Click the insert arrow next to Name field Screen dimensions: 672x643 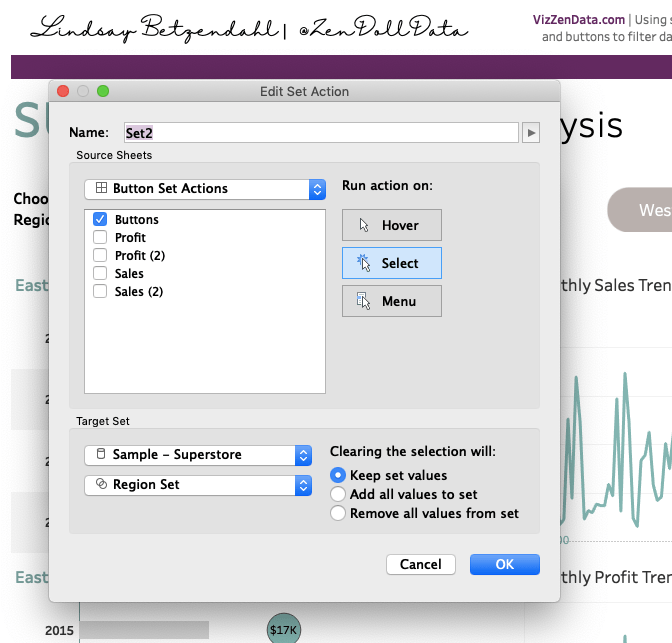[x=531, y=133]
